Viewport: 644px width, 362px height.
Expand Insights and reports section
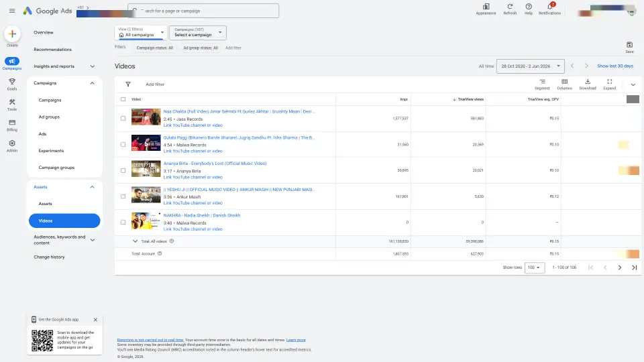pos(93,66)
